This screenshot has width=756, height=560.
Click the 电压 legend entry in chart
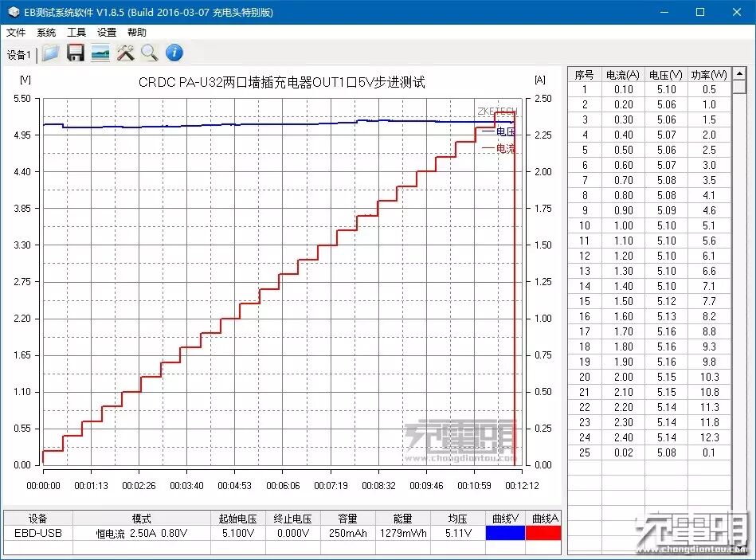(499, 131)
